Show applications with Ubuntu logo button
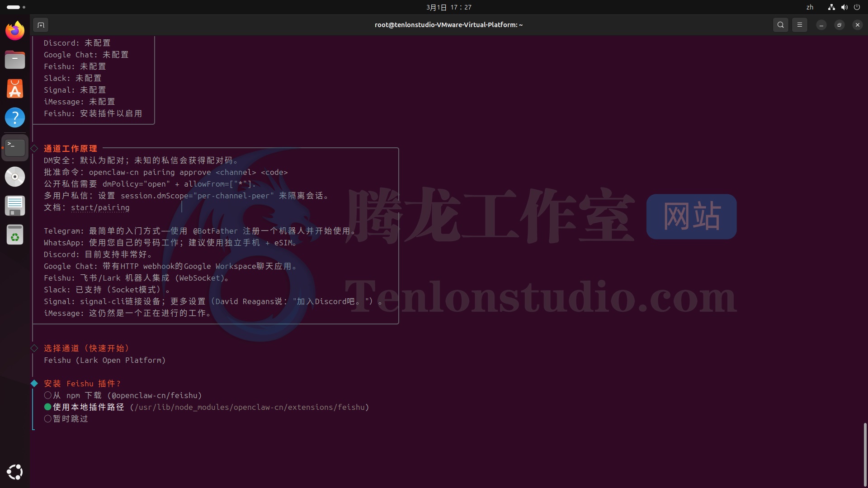This screenshot has width=868, height=488. point(15,472)
